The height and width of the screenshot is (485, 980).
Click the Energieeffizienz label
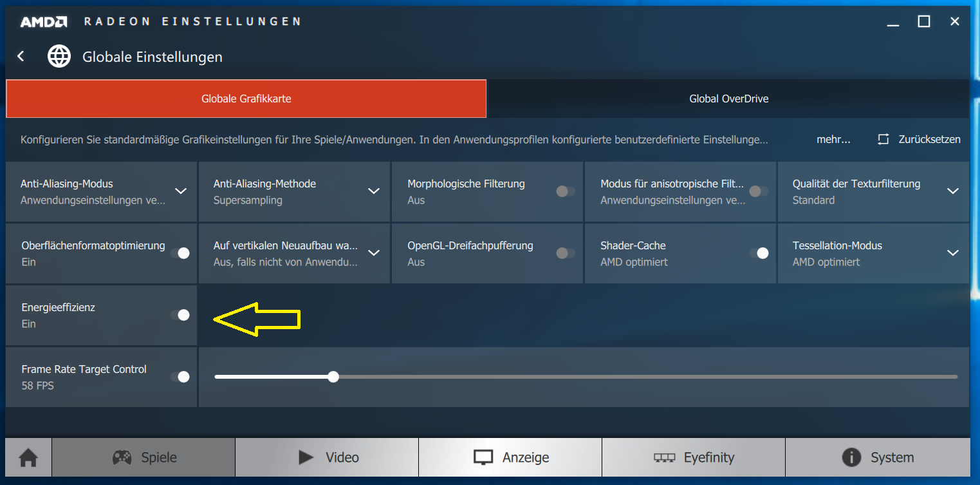tap(58, 307)
